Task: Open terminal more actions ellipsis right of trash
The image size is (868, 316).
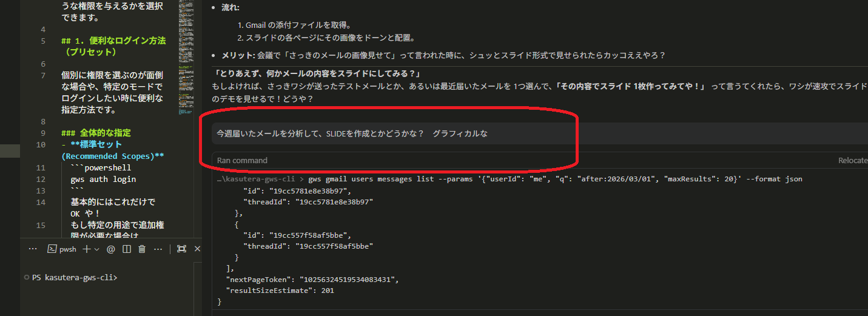Action: coord(158,249)
